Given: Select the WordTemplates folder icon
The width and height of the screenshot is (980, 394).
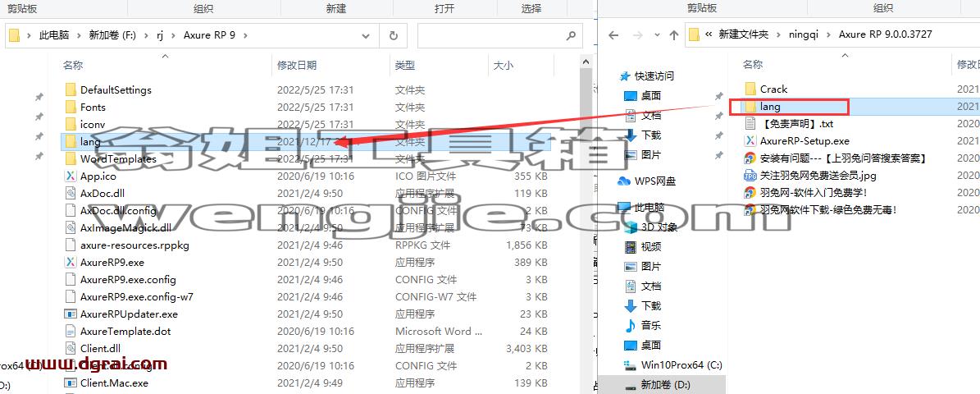Looking at the screenshot, I should pos(71,159).
